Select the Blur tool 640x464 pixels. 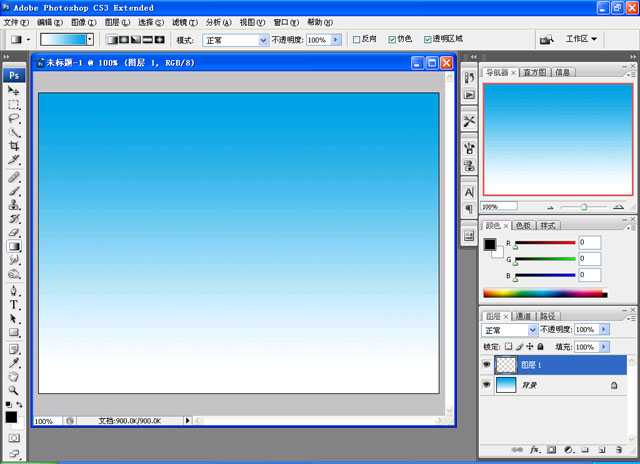pos(13,260)
